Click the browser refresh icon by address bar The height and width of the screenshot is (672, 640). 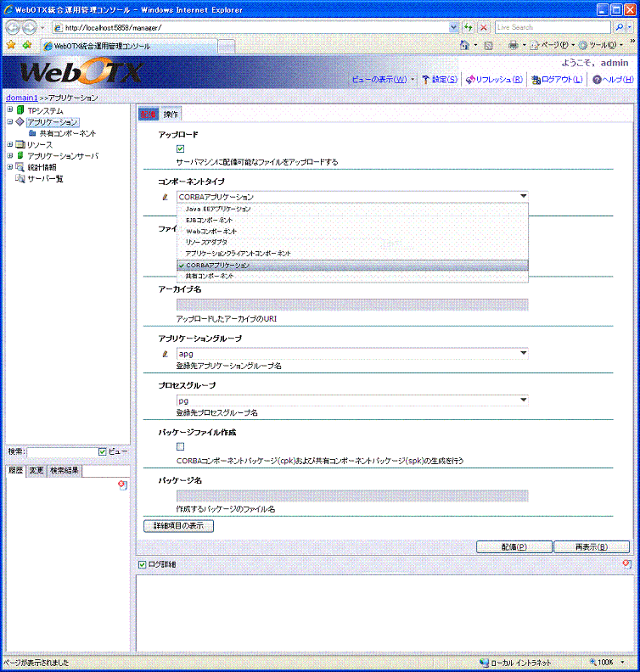click(x=468, y=27)
